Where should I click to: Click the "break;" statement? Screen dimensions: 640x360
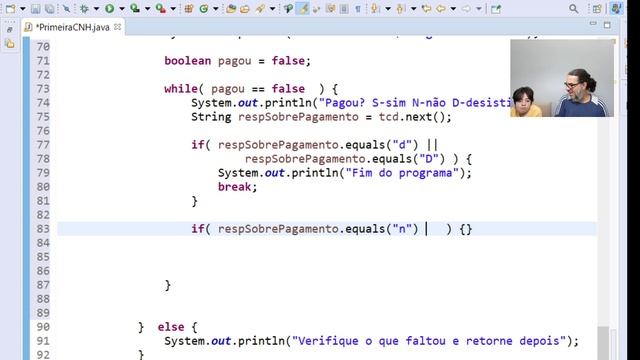click(238, 187)
